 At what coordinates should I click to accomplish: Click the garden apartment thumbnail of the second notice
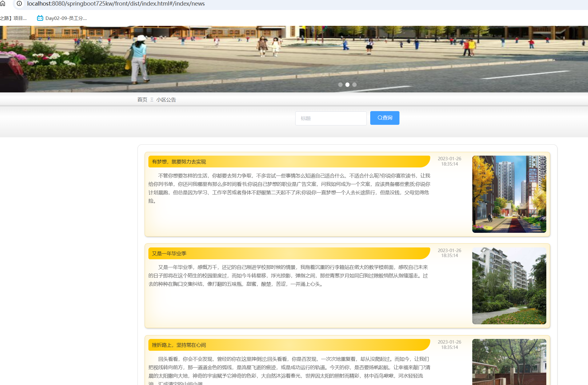coord(509,286)
